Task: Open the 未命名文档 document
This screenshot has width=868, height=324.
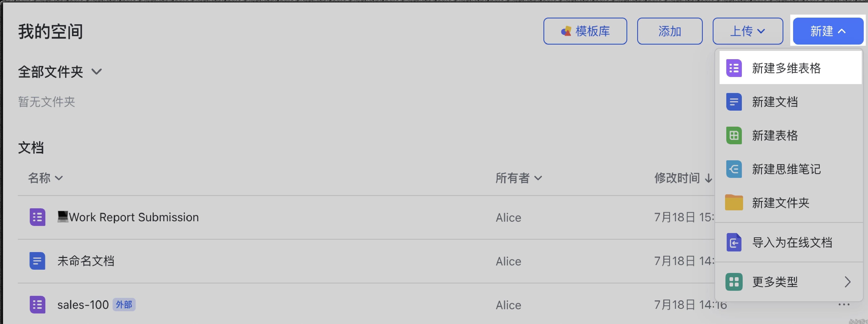Action: [86, 261]
